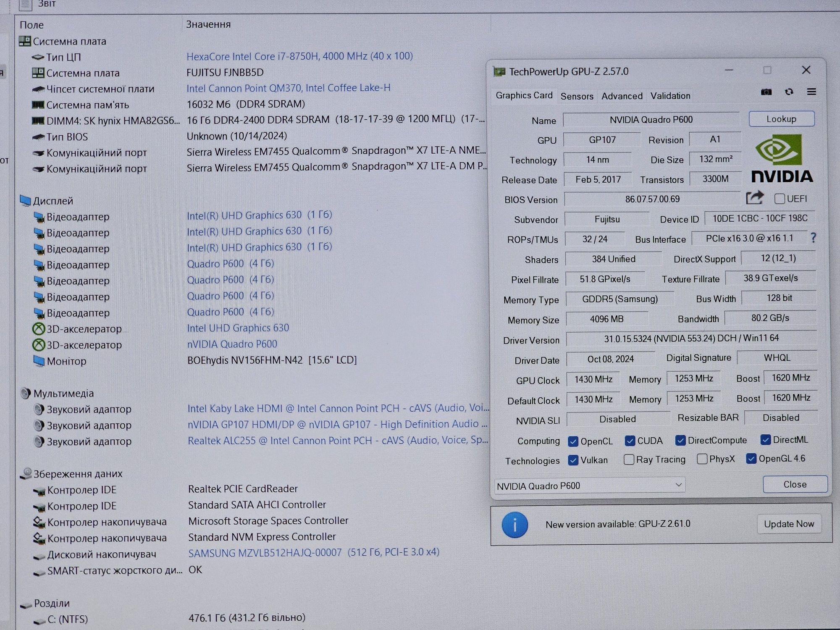840x630 pixels.
Task: Select the SMART-статус OK value
Action: (195, 570)
